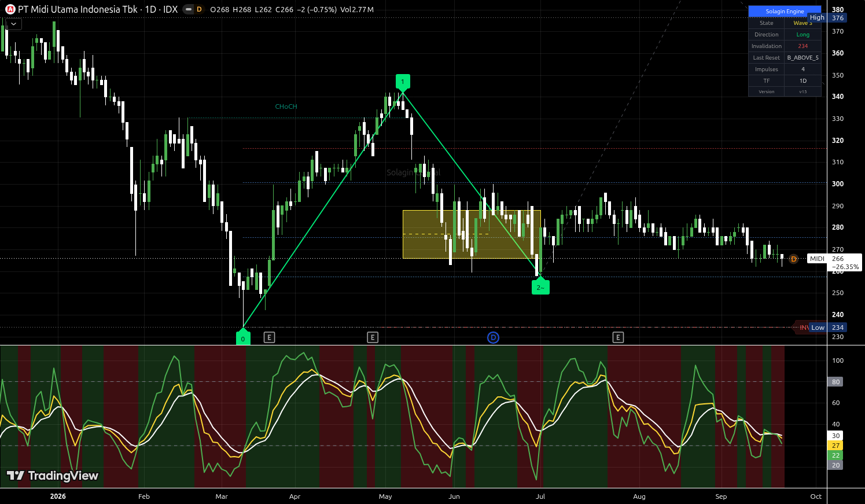
Task: Click the orange D badge in the title legend
Action: coord(199,9)
